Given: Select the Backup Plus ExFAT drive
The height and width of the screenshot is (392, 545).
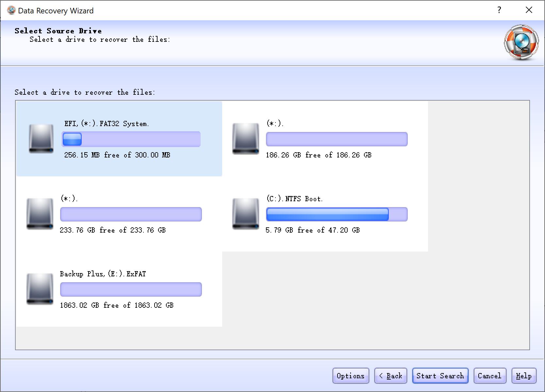Looking at the screenshot, I should tap(119, 289).
